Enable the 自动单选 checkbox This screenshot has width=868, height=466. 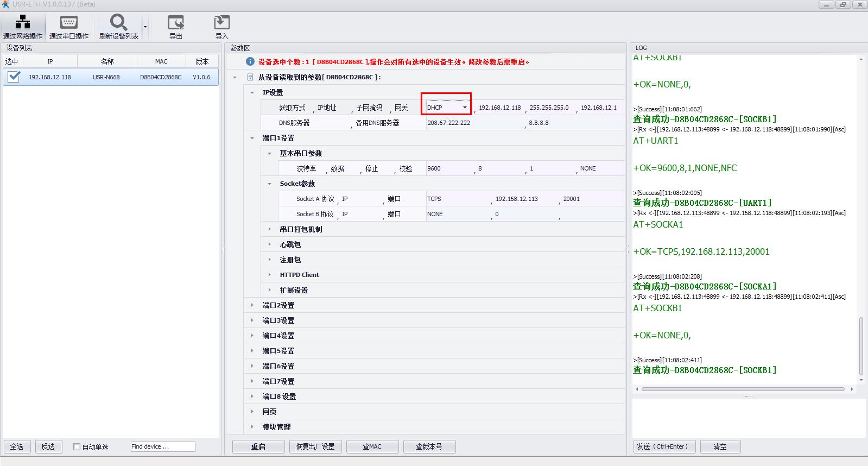[77, 447]
